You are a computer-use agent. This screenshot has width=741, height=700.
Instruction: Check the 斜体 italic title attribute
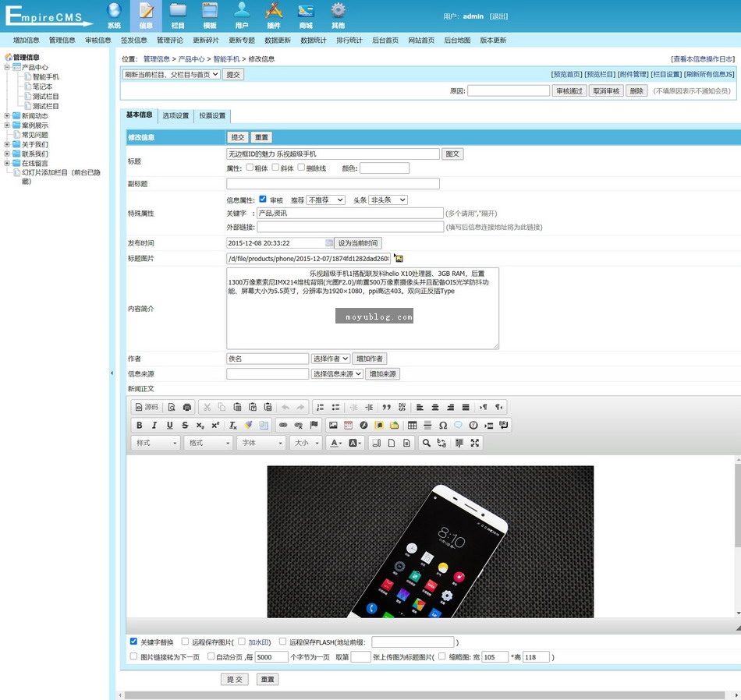275,168
